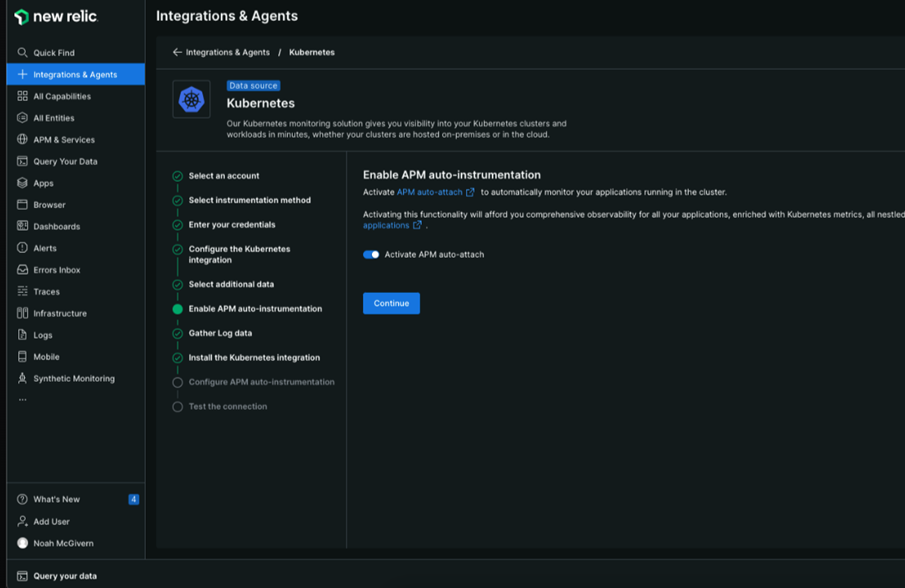Click the Kubernetes data source title
Screen dimensions: 905x588
point(261,103)
